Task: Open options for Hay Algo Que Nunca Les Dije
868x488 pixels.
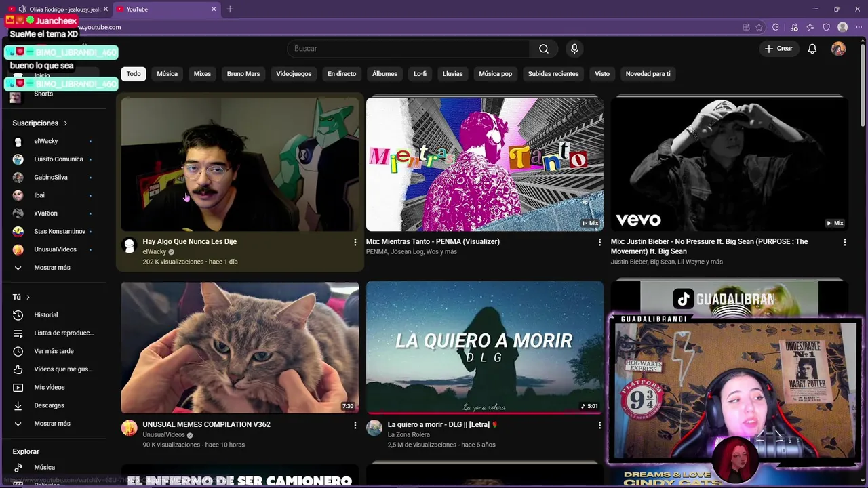Action: tap(355, 242)
